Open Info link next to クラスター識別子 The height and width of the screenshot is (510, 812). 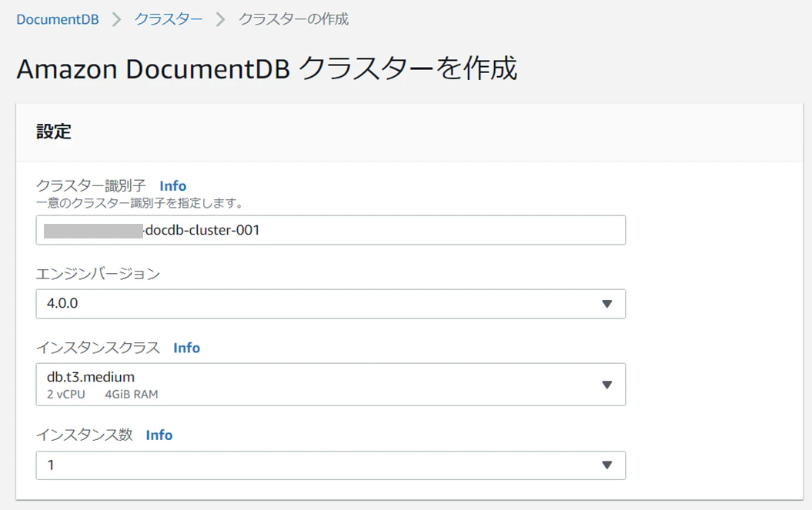click(x=173, y=185)
